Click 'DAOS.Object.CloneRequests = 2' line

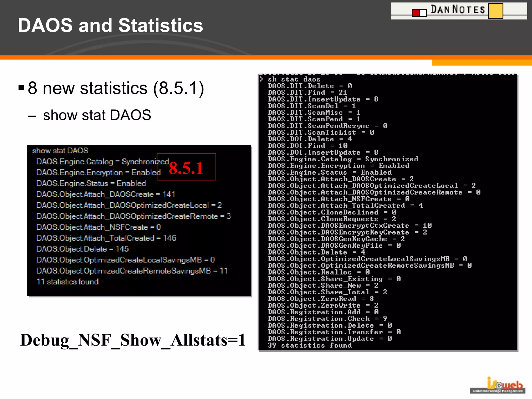tap(332, 219)
